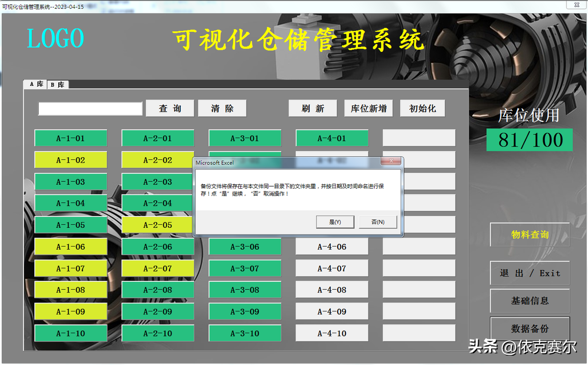Viewport: 588px width, 365px height.
Task: Select storage slot A-2-03
Action: [x=158, y=182]
